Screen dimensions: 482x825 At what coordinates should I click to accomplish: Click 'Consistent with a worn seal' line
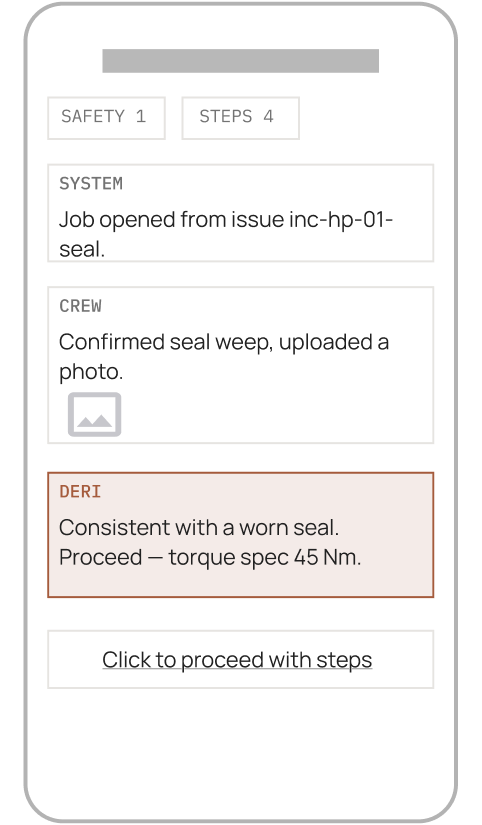199,527
